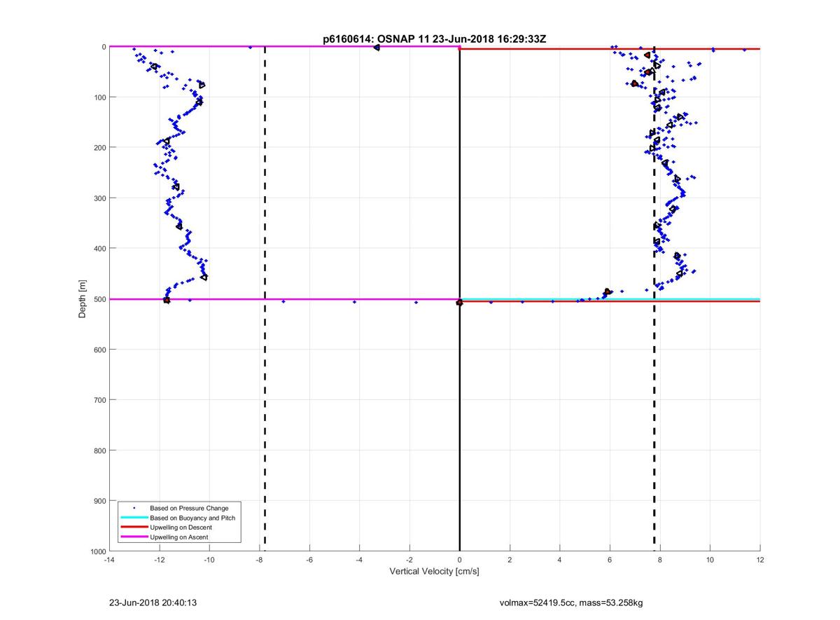Click the plot title 'p6160614: OSNAP 11 23-Jun-2018 16:29:33Z'
This screenshot has width=840, height=620.
(x=434, y=40)
